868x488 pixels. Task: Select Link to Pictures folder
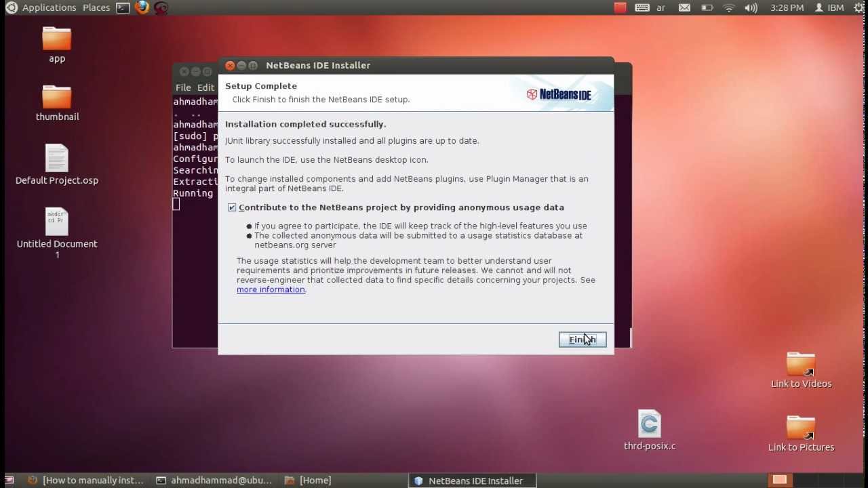point(801,434)
